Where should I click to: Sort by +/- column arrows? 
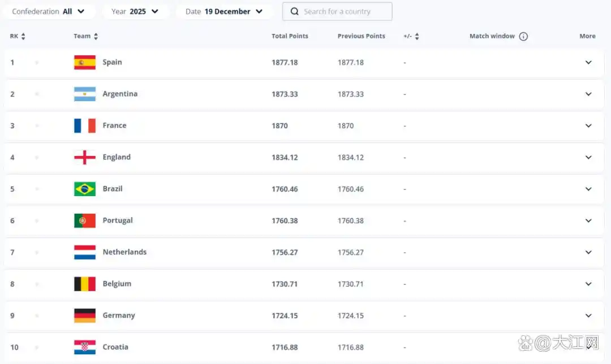click(417, 36)
